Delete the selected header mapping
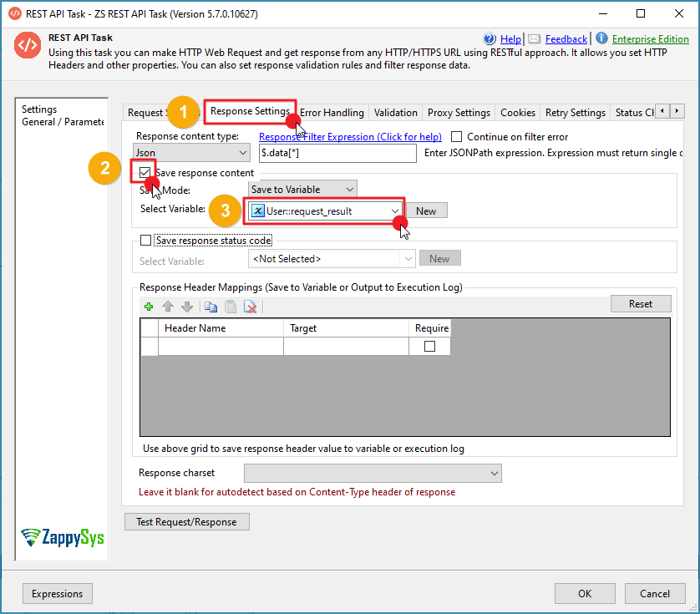 (x=249, y=307)
